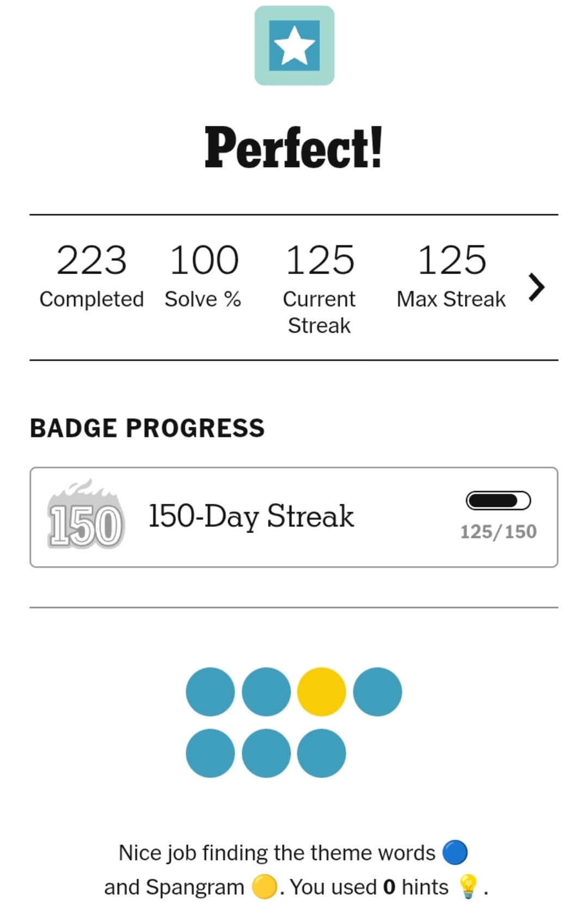Click the small blue theme words emoji
This screenshot has width=588, height=913.
coord(455,853)
